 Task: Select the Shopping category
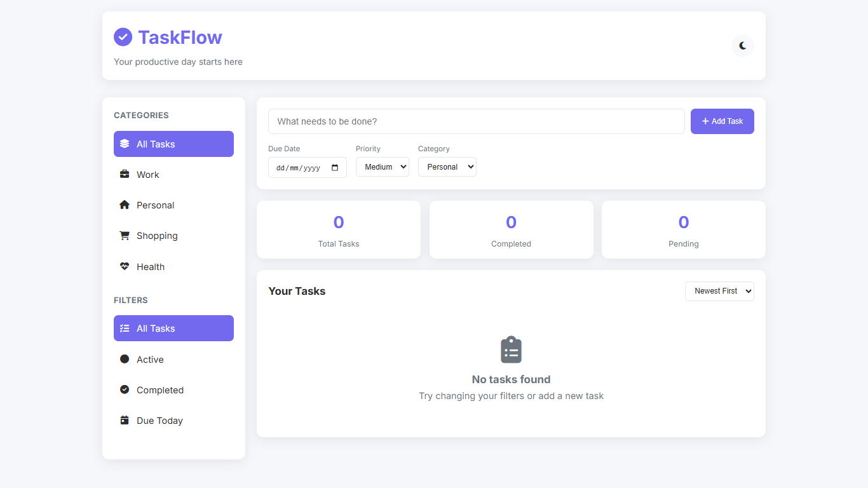click(x=173, y=236)
